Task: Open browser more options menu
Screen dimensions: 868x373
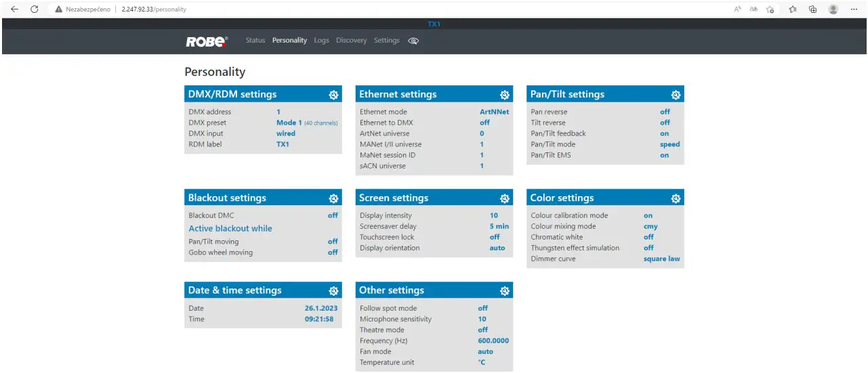Action: (854, 9)
